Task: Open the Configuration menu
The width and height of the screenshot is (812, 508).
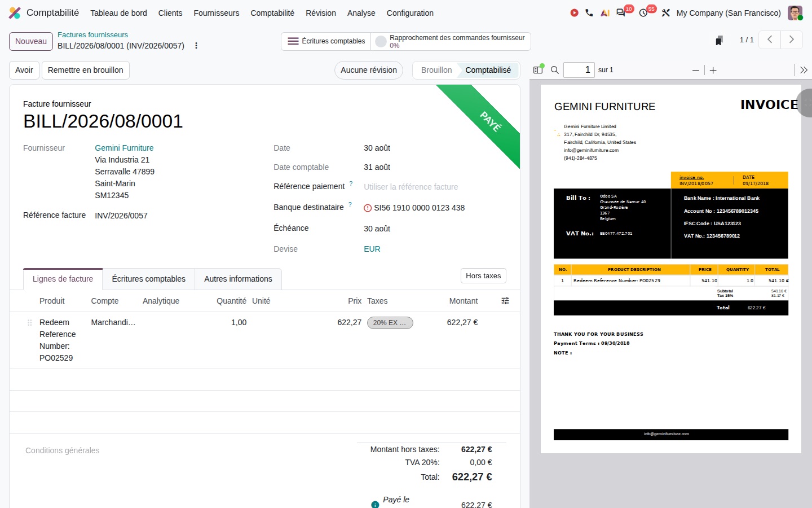Action: [x=410, y=12]
